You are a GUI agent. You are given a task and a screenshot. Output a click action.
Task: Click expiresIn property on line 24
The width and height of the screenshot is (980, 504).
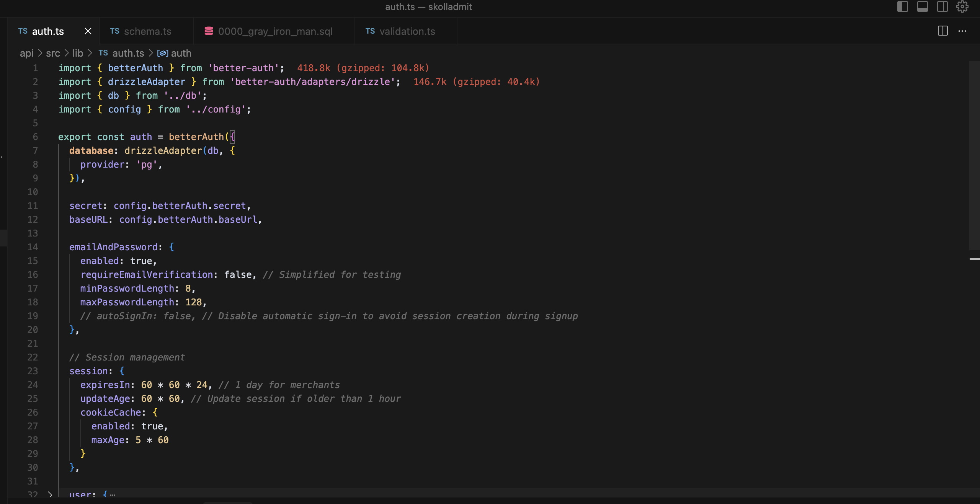[105, 385]
